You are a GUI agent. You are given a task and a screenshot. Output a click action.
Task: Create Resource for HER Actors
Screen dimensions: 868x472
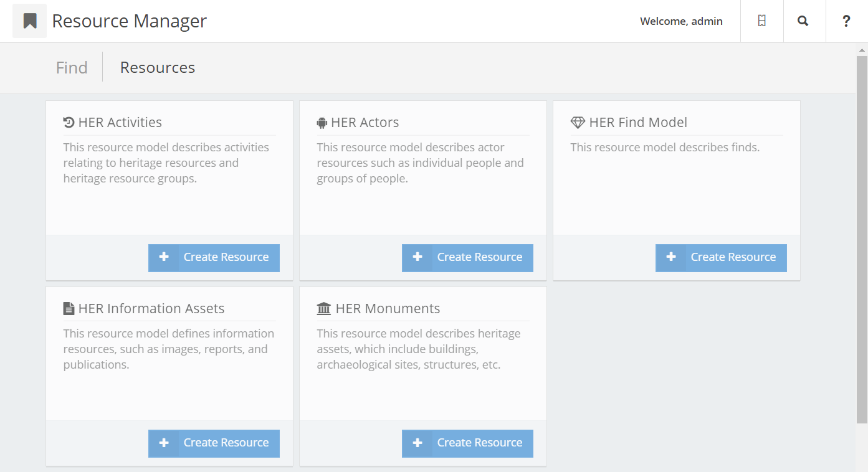467,258
